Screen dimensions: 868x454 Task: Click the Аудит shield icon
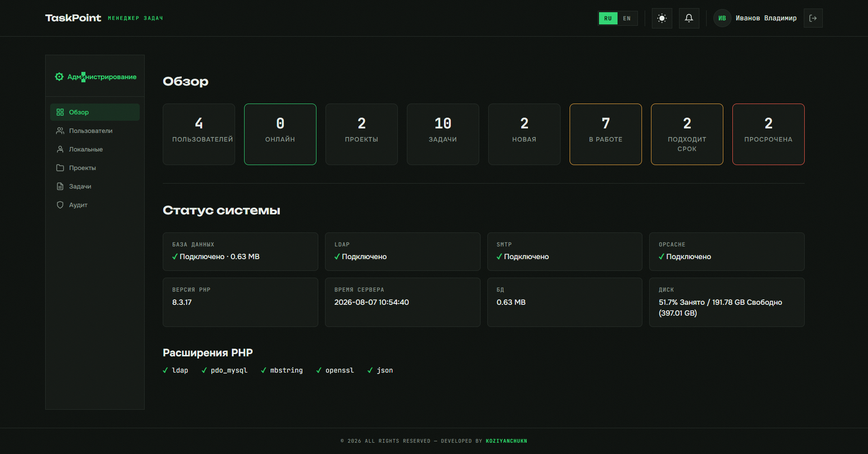tap(60, 205)
